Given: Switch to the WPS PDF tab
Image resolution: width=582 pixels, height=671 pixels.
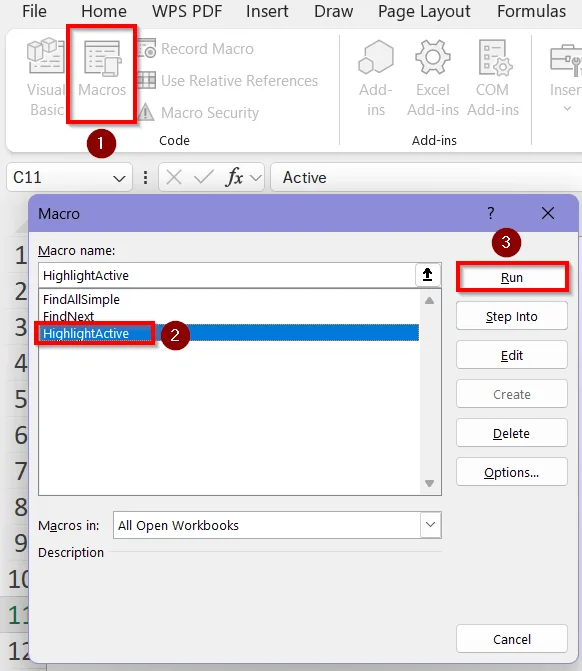Looking at the screenshot, I should pyautogui.click(x=187, y=11).
